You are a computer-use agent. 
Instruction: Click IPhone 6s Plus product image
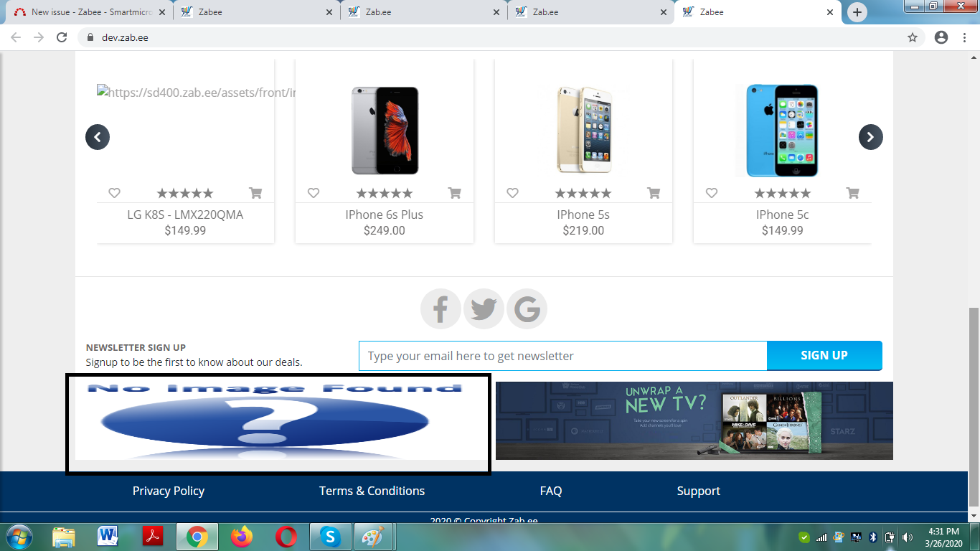[385, 131]
